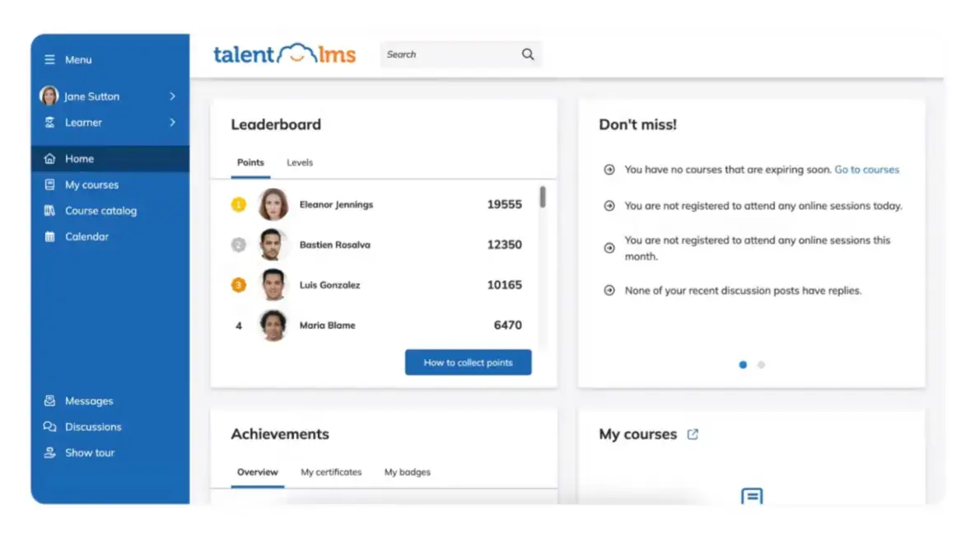This screenshot has width=980, height=533.
Task: Go to Home in sidebar
Action: (110, 159)
